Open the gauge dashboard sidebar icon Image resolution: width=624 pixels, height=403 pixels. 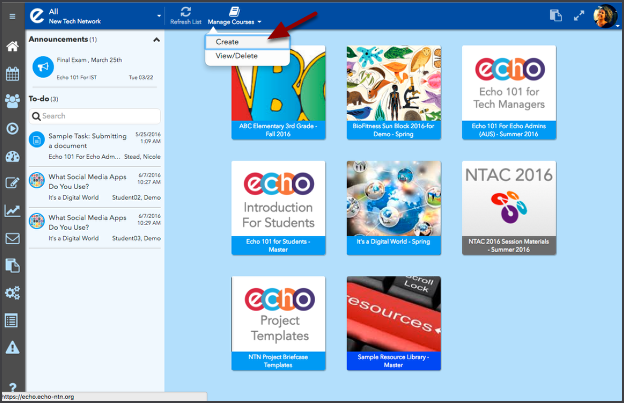click(x=12, y=156)
